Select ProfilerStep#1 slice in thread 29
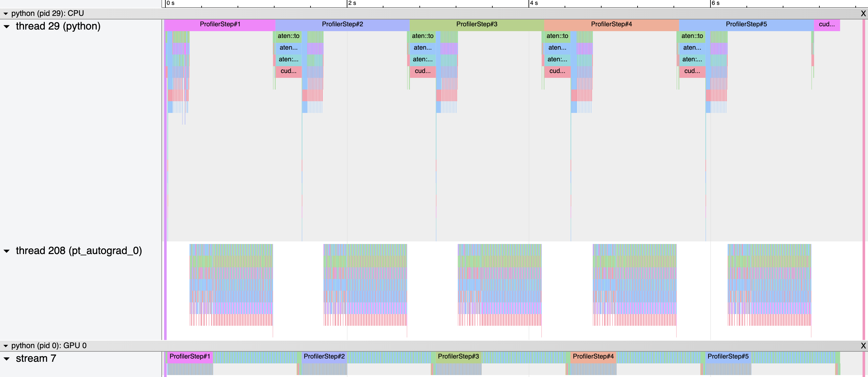This screenshot has height=377, width=868. [x=220, y=24]
